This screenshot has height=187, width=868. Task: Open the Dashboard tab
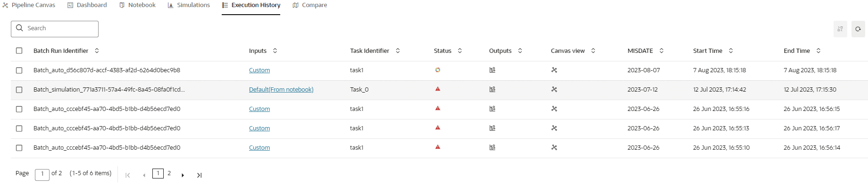[x=87, y=5]
